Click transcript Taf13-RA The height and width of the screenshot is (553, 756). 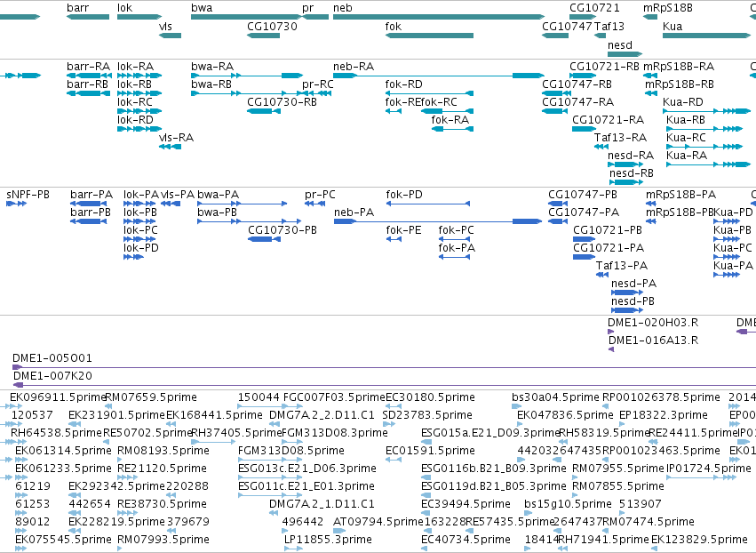click(620, 138)
